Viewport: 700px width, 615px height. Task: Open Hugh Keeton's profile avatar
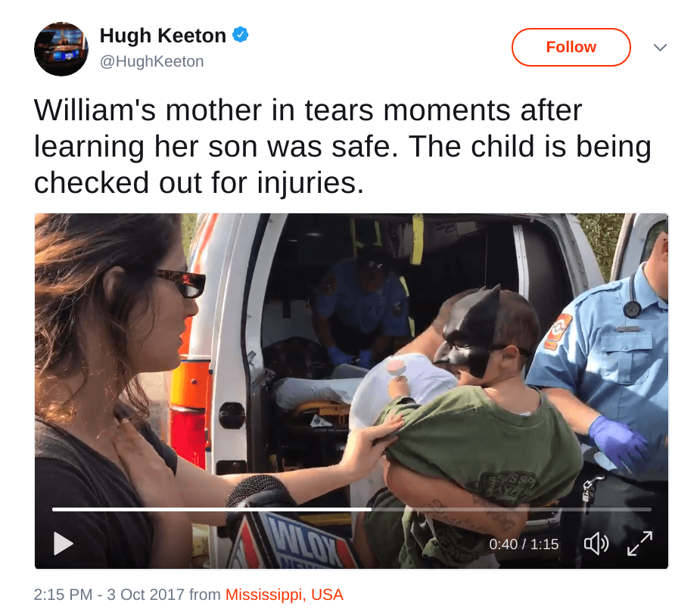pos(61,48)
